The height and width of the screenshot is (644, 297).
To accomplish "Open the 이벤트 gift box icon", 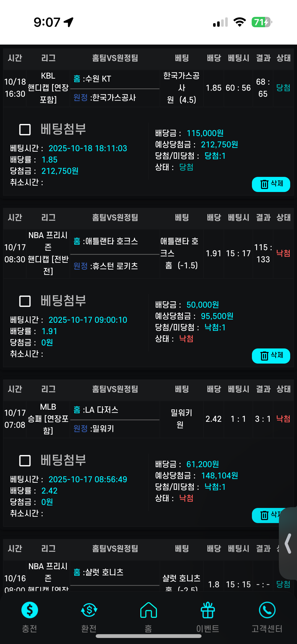I will point(208,610).
